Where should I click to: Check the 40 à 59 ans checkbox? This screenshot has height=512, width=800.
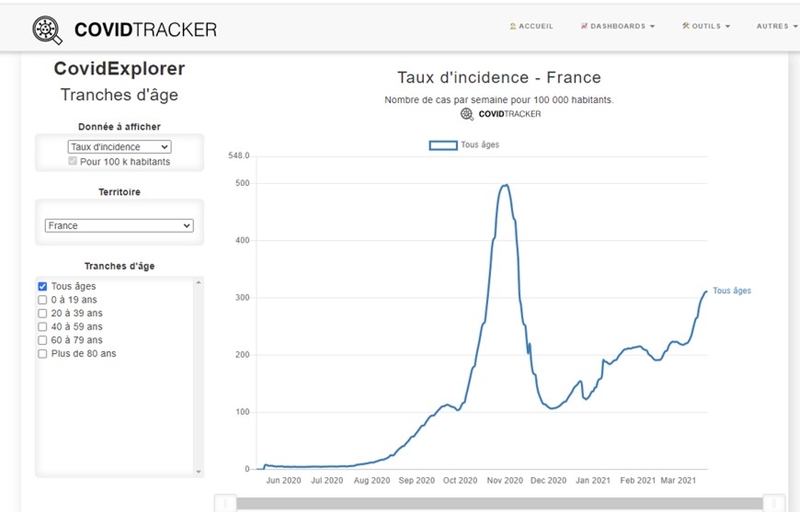(x=42, y=327)
